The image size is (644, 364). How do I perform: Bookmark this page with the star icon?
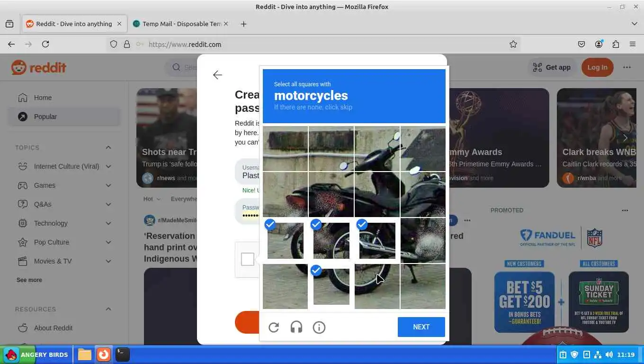tap(513, 44)
